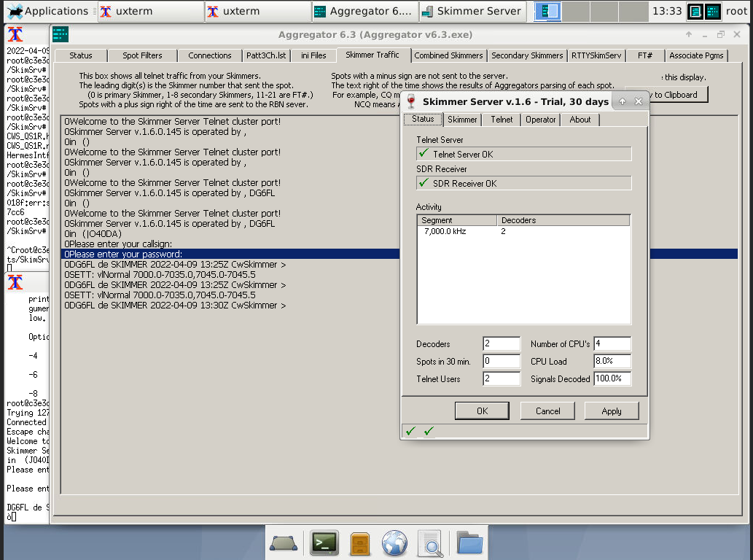Open the Aggregator Status tab
The image size is (753, 560).
coord(81,55)
